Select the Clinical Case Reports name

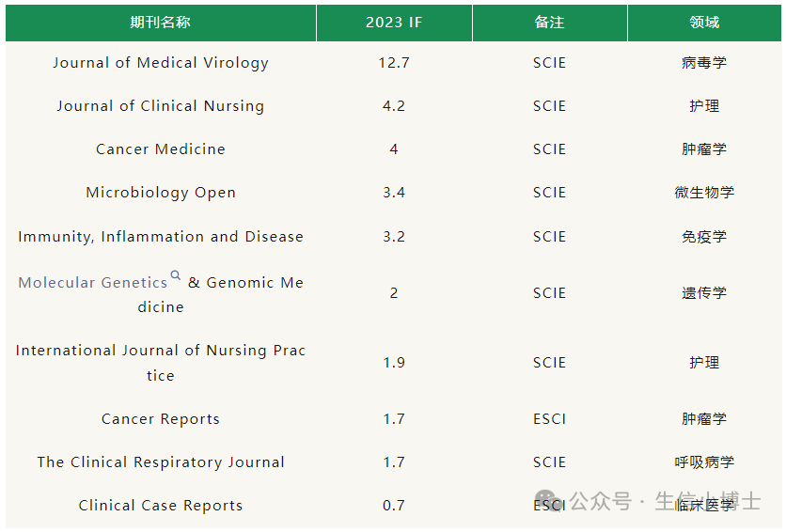161,506
